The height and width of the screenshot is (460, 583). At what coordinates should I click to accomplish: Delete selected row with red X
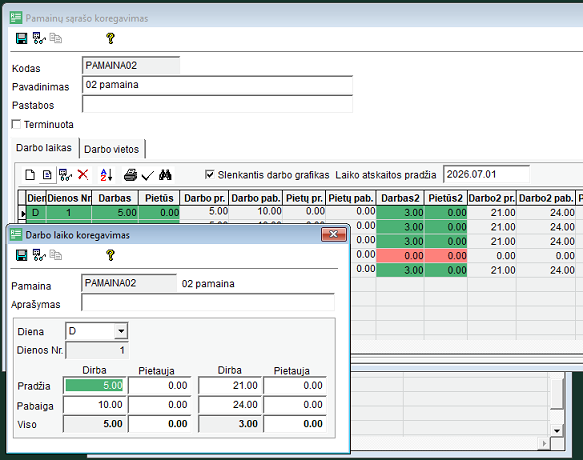point(83,174)
